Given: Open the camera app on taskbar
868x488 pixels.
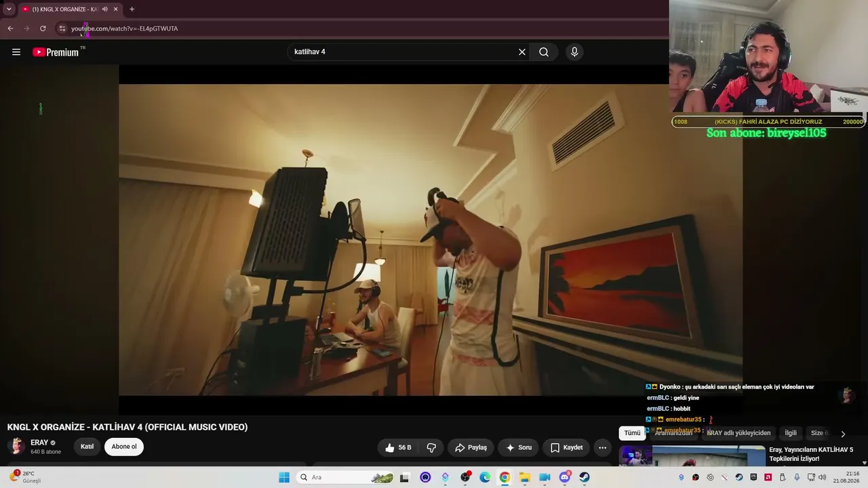Looking at the screenshot, I should coord(545,477).
